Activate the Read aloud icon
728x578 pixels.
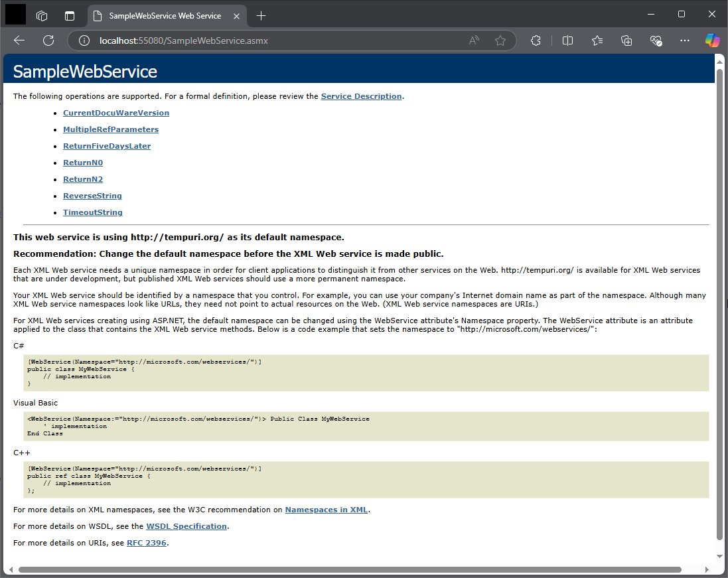pyautogui.click(x=474, y=41)
